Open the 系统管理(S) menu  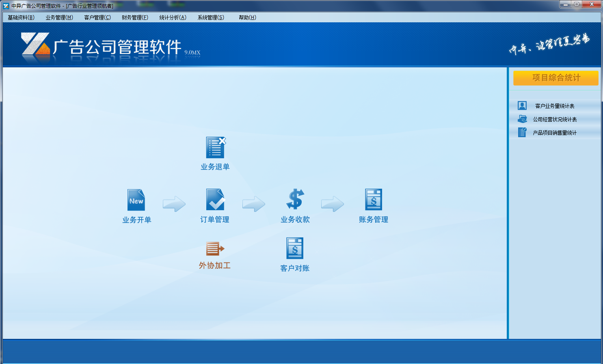click(x=211, y=17)
